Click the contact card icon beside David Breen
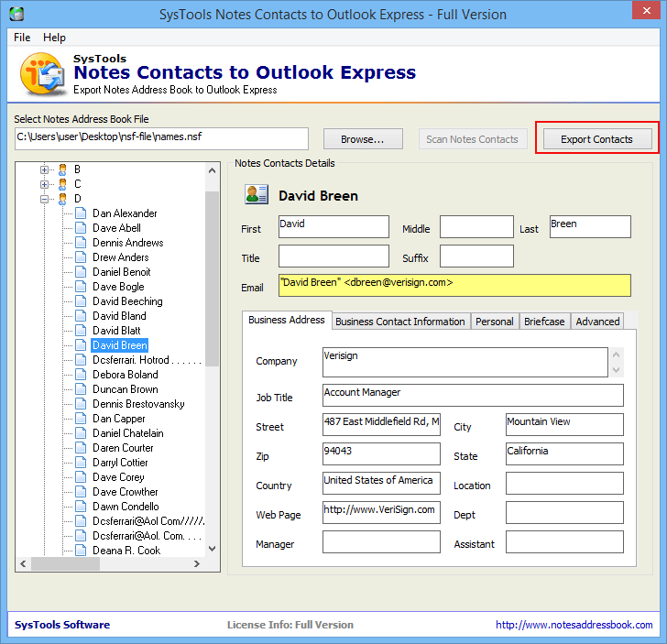The image size is (667, 644). tap(257, 194)
